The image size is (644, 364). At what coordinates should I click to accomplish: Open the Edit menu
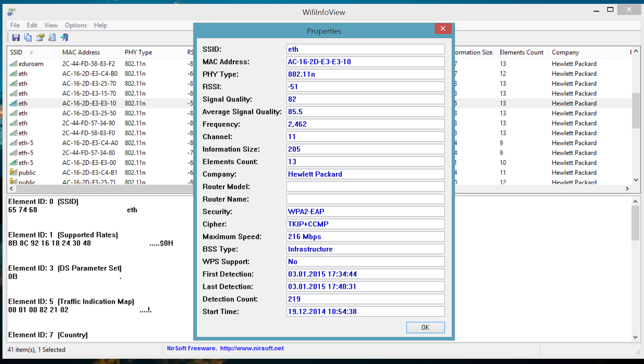click(x=32, y=25)
